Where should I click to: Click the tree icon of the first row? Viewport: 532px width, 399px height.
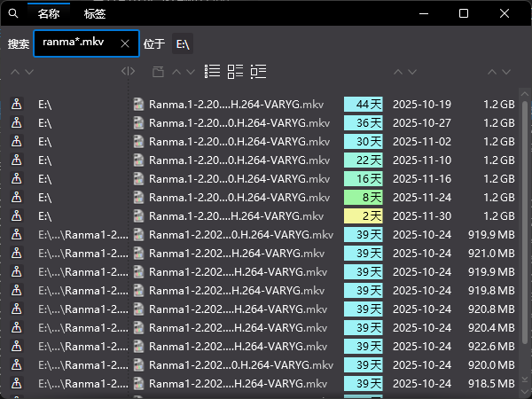16,105
